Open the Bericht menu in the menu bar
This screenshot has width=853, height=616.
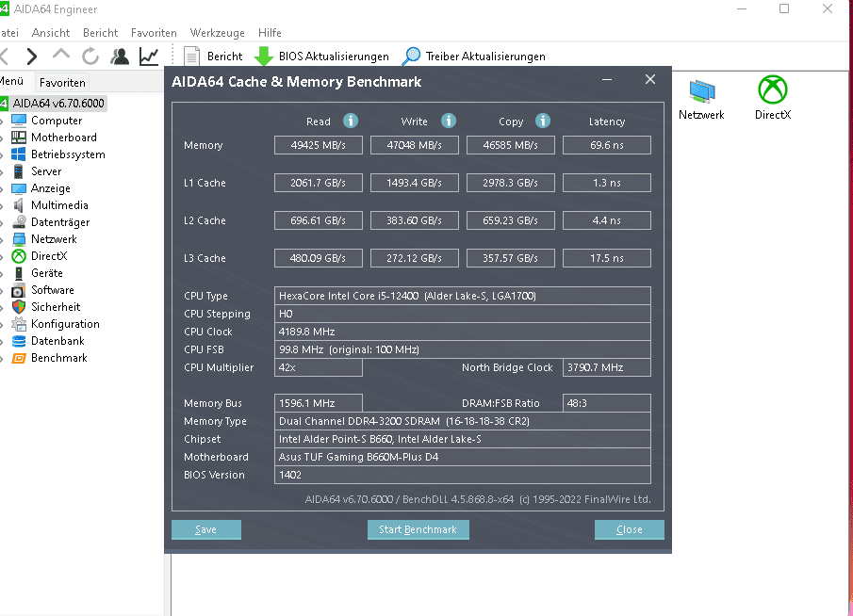pyautogui.click(x=100, y=33)
